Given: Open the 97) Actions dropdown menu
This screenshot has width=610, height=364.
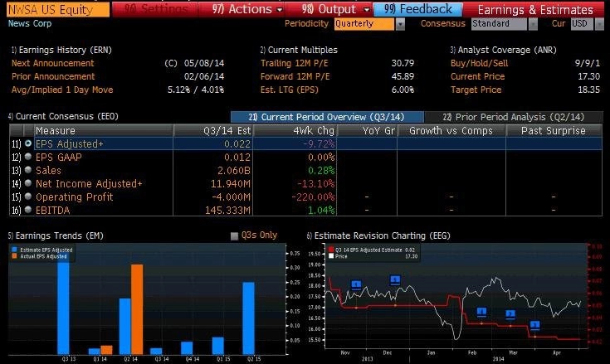Looking at the screenshot, I should pyautogui.click(x=246, y=9).
